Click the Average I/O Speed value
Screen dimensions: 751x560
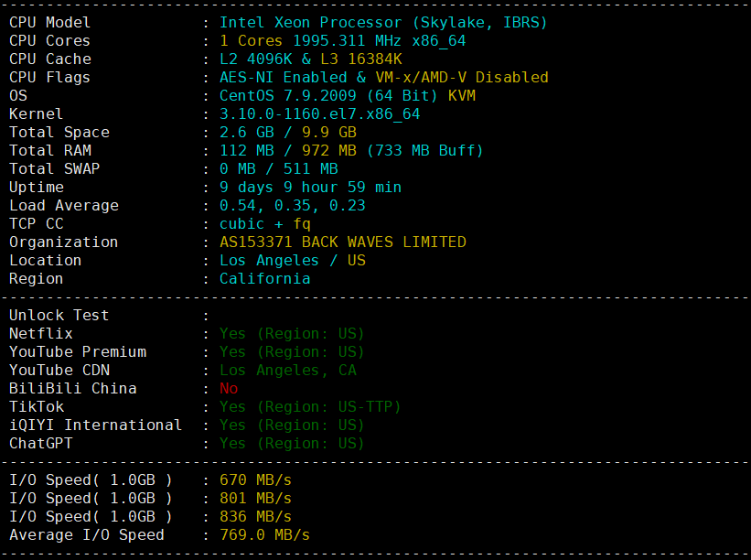coord(265,534)
